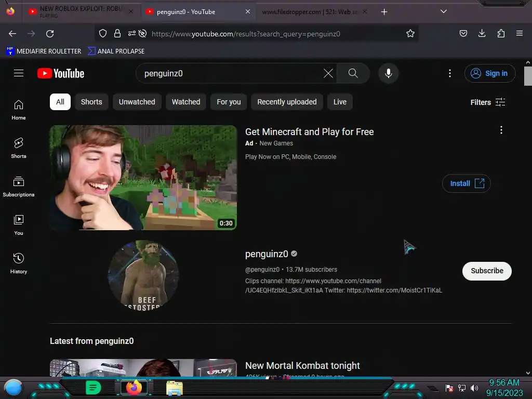Switch to www.filedropper.com tab
Image resolution: width=532 pixels, height=399 pixels.
click(310, 12)
